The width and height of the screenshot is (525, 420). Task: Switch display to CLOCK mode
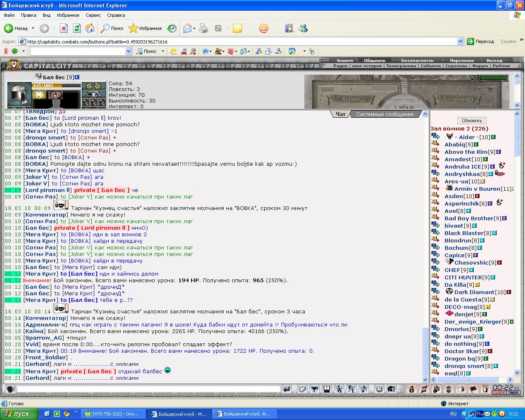point(499,393)
